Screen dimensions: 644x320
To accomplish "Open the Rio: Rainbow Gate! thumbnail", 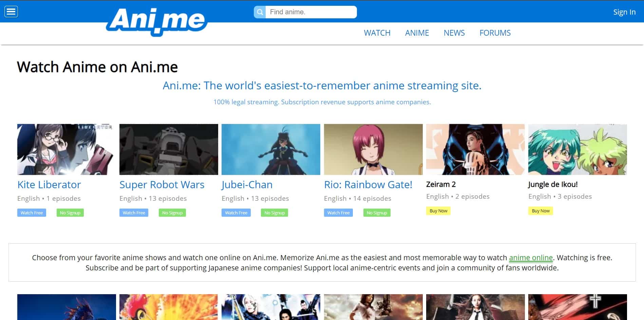I will [x=373, y=149].
